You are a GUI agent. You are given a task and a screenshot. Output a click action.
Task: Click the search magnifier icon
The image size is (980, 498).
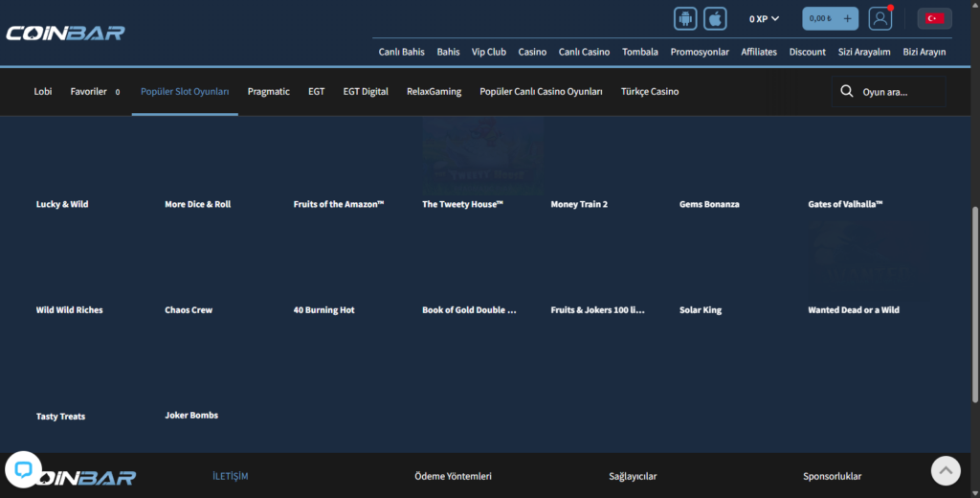pyautogui.click(x=846, y=92)
